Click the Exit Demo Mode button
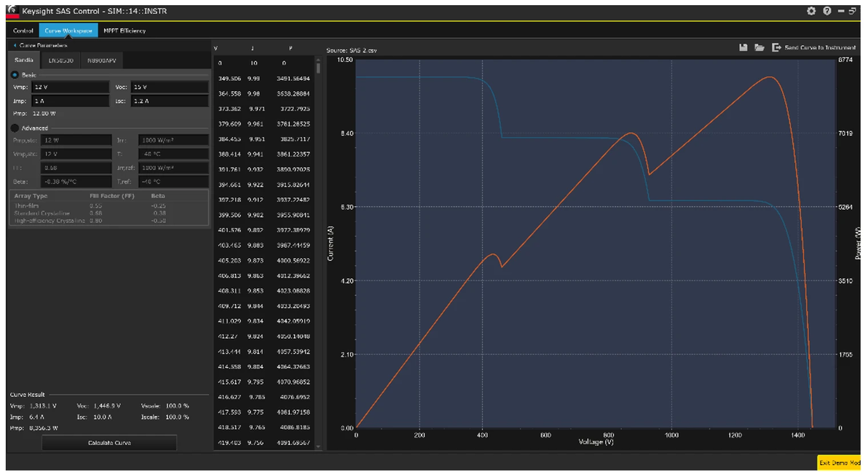This screenshot has width=868, height=475. pyautogui.click(x=839, y=463)
